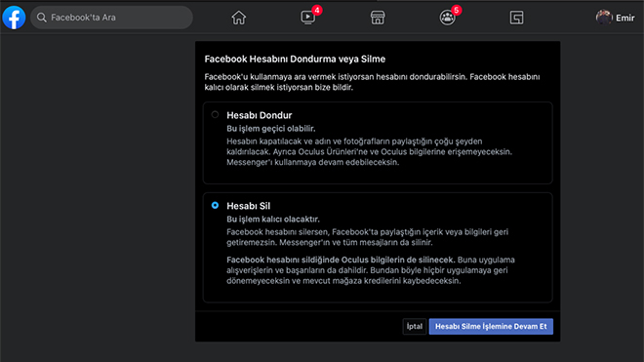Click the Facebook logo icon
644x362 pixels.
tap(14, 18)
